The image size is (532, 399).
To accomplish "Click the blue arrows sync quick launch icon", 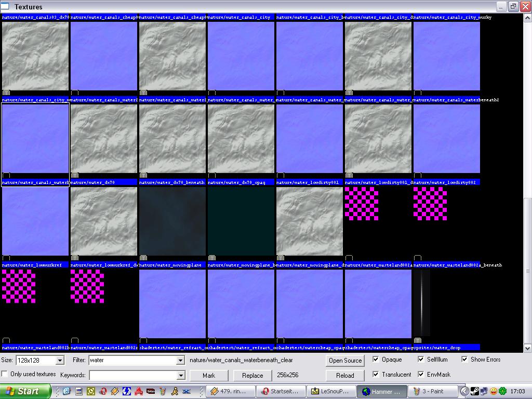I will [127, 391].
